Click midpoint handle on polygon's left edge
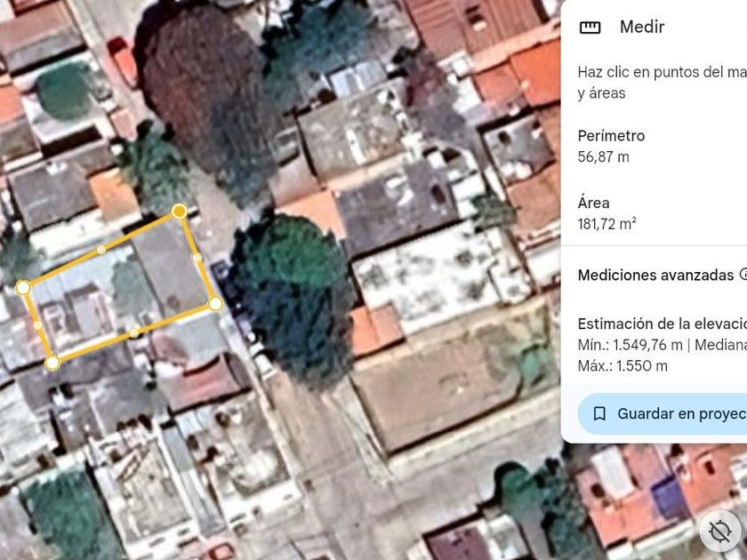 pos(37,325)
